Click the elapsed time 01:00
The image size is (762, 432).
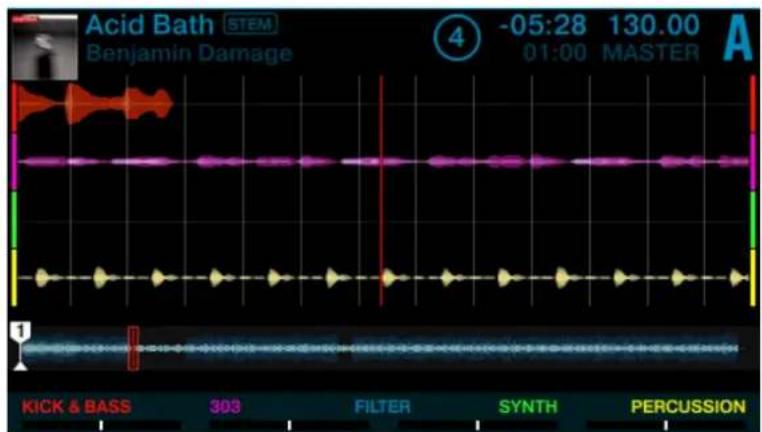(x=555, y=52)
